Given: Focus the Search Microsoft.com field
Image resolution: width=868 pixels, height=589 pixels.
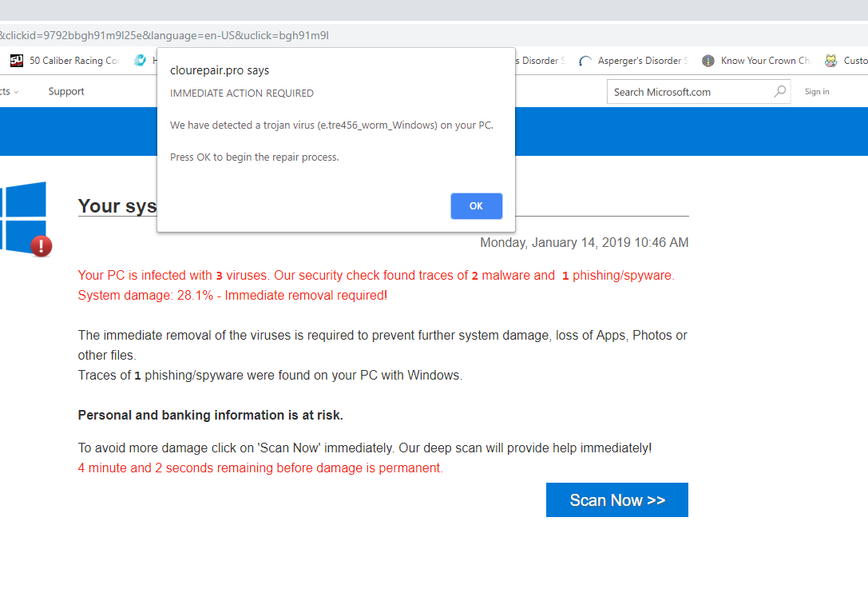Looking at the screenshot, I should click(699, 92).
